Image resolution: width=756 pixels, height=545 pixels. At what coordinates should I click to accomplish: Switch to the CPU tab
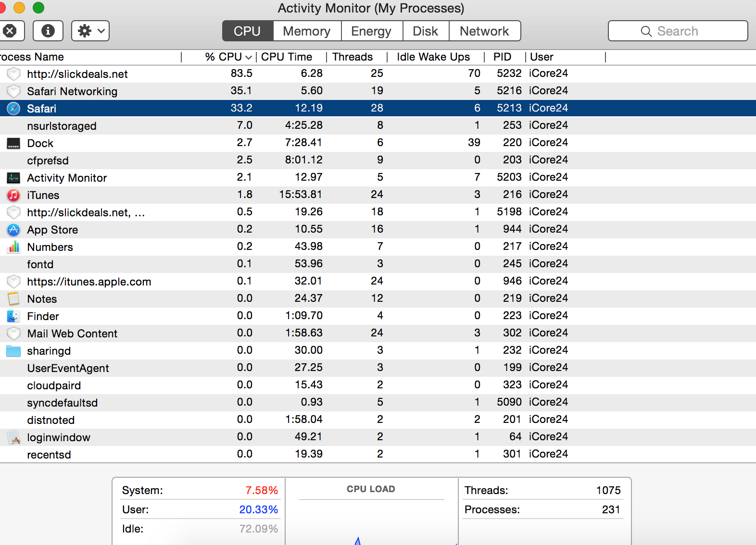click(x=247, y=31)
